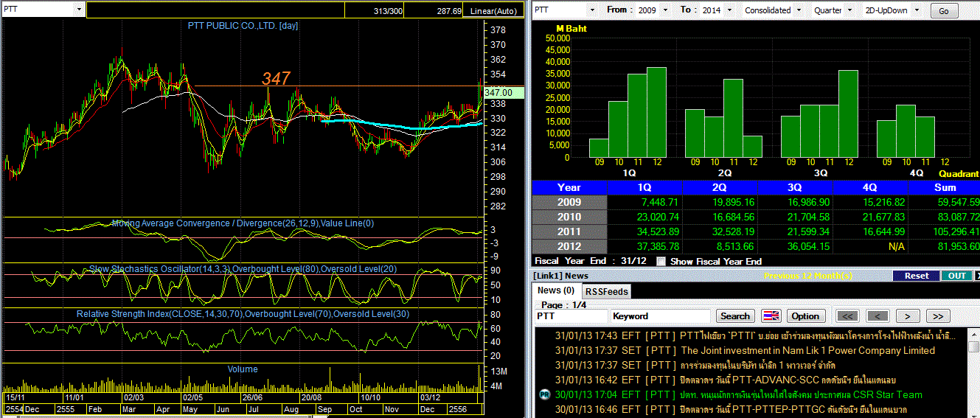Go to next news page with > button

pos(907,316)
